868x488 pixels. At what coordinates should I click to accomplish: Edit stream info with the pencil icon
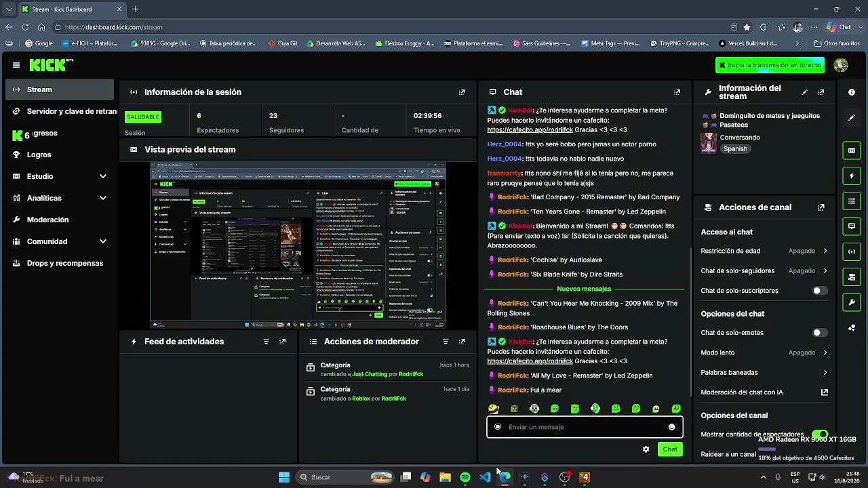[x=805, y=92]
